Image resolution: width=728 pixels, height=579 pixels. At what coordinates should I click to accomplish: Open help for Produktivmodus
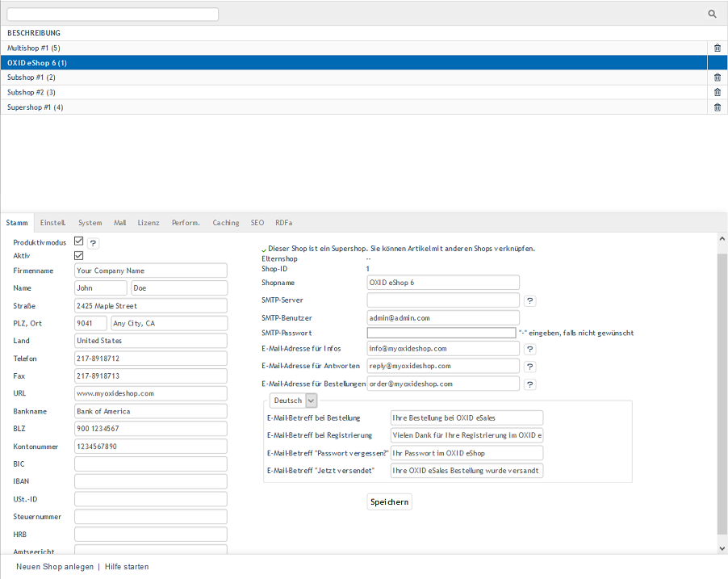tap(93, 243)
